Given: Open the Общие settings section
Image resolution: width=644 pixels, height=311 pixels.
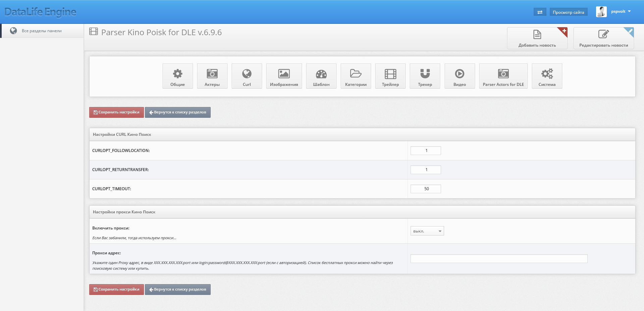Looking at the screenshot, I should point(177,76).
